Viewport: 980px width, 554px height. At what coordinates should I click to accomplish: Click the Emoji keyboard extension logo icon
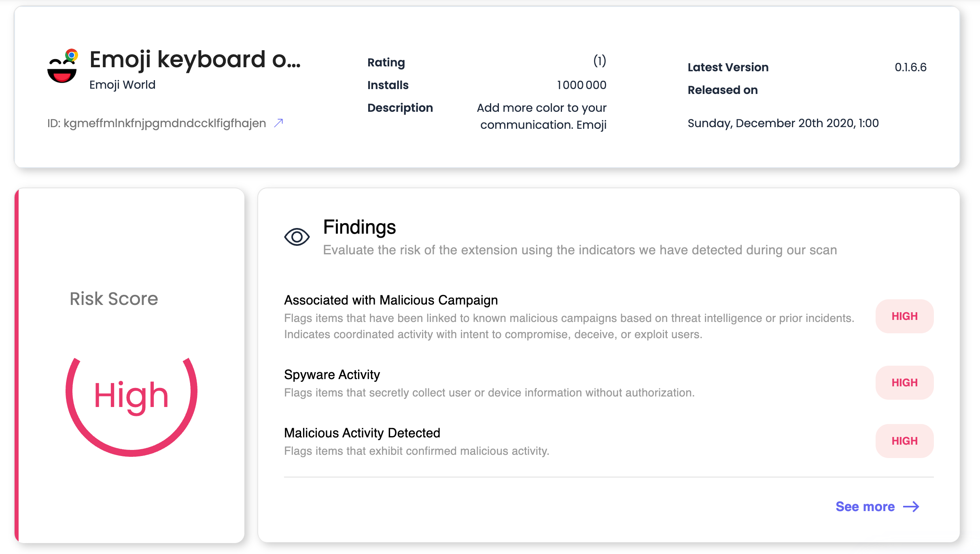pyautogui.click(x=62, y=66)
